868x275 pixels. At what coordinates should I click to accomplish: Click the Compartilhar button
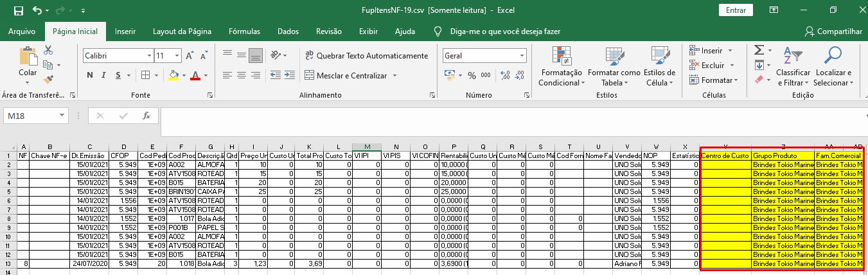click(x=833, y=31)
